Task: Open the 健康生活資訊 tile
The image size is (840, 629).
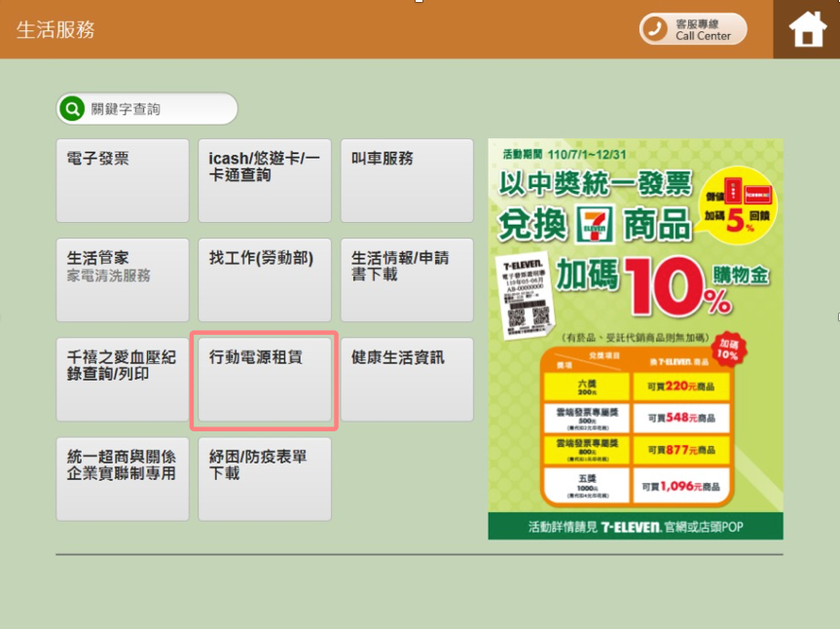Action: pos(407,380)
